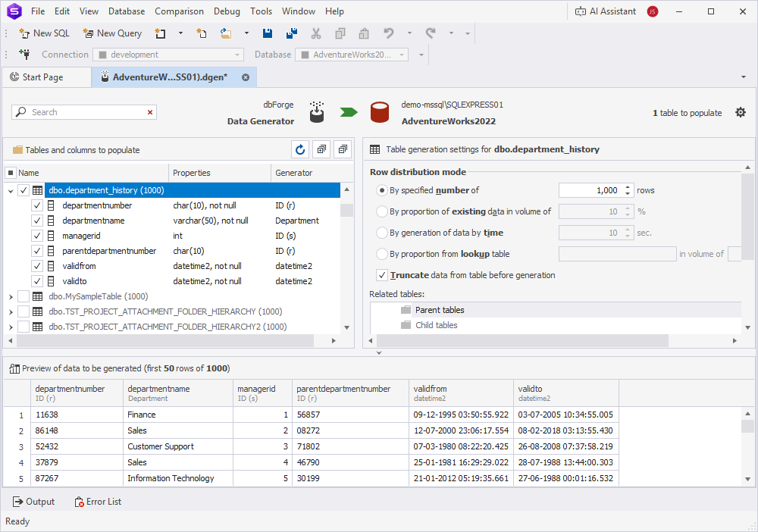The width and height of the screenshot is (758, 532).
Task: Toggle the select-all Name header checkbox
Action: [x=11, y=173]
